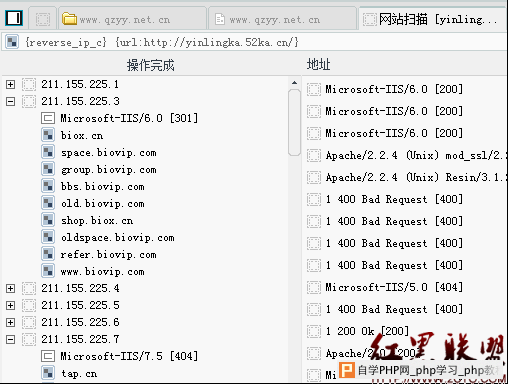Click the site icon beside oldspace.biovip.com

tap(48, 237)
